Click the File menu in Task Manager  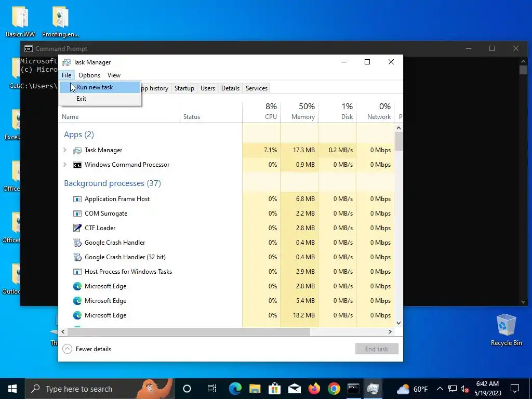66,75
